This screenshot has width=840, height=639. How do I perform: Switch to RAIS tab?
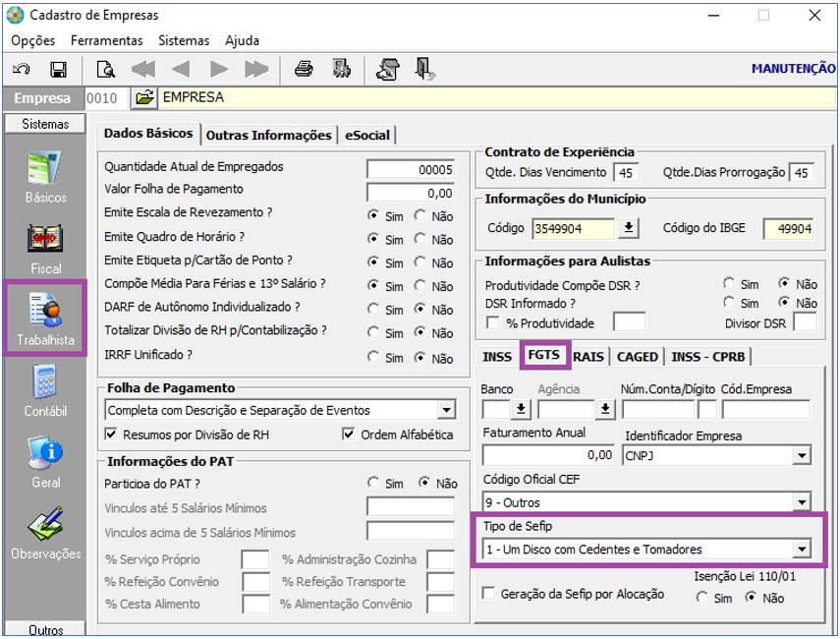(588, 357)
